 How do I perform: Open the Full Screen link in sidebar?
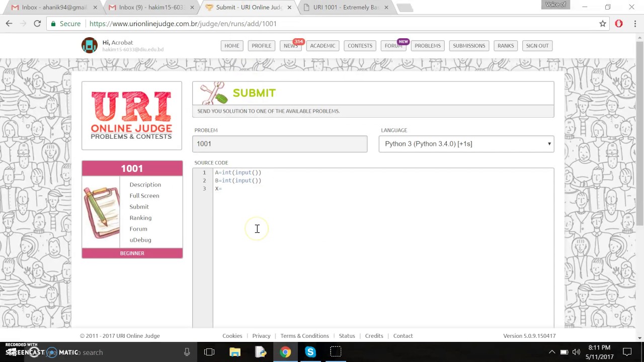click(144, 196)
